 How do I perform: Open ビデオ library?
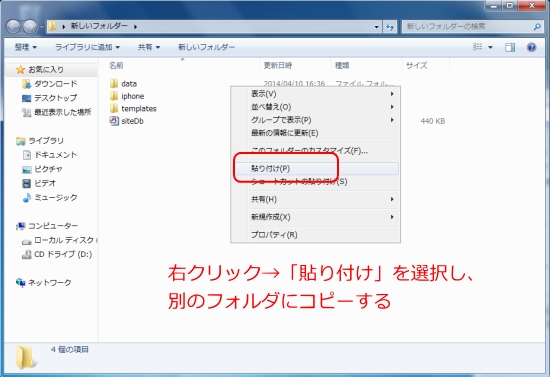tap(45, 183)
